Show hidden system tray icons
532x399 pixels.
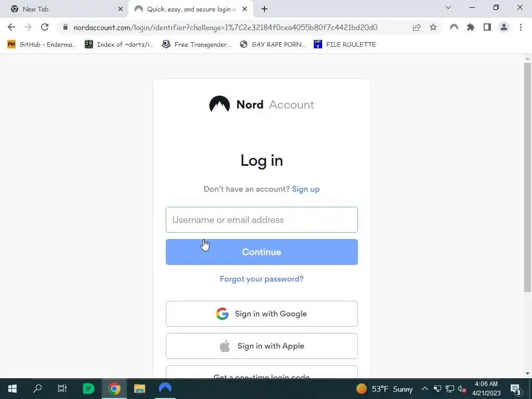click(x=425, y=389)
